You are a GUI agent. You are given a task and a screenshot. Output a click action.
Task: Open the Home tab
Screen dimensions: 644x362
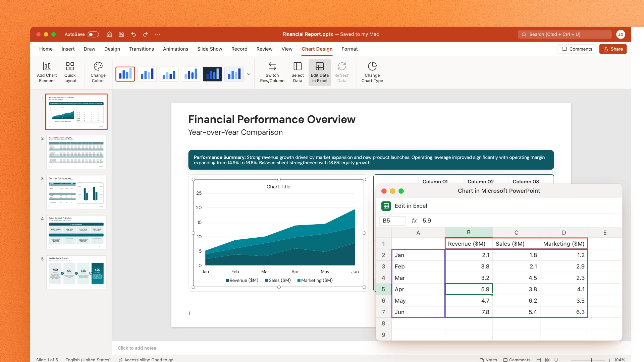pyautogui.click(x=46, y=49)
